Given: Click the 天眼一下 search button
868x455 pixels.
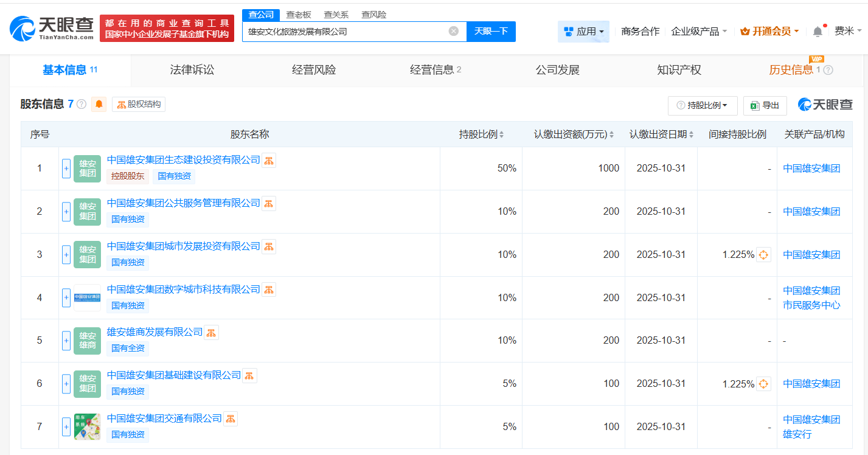Looking at the screenshot, I should point(491,31).
